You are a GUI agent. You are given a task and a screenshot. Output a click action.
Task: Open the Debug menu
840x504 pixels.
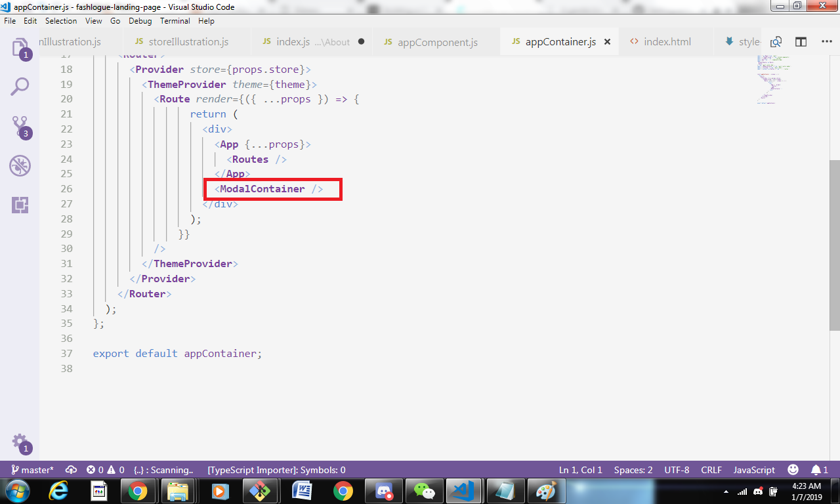(140, 21)
